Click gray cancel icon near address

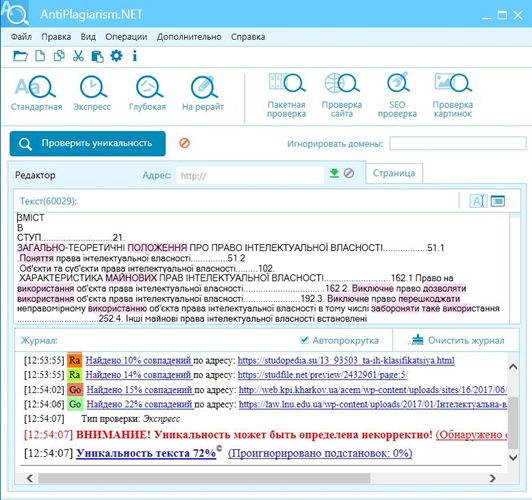click(x=349, y=173)
